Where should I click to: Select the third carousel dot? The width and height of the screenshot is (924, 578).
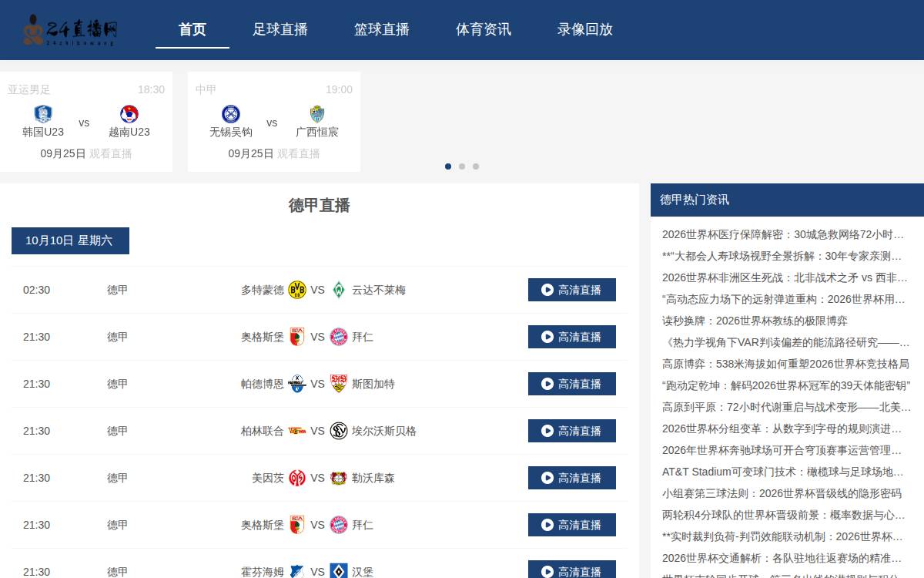pos(476,166)
